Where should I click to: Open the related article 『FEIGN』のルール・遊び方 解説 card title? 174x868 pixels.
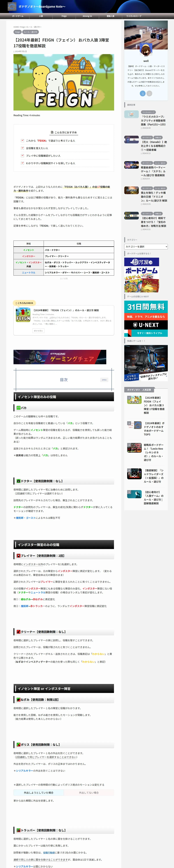[x=66, y=310]
